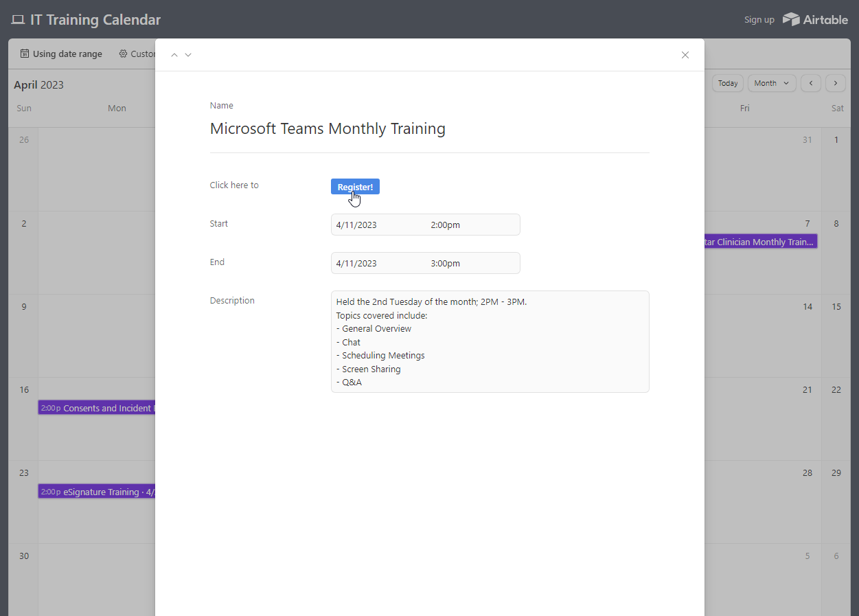Click April 2023 month heading

pyautogui.click(x=39, y=85)
